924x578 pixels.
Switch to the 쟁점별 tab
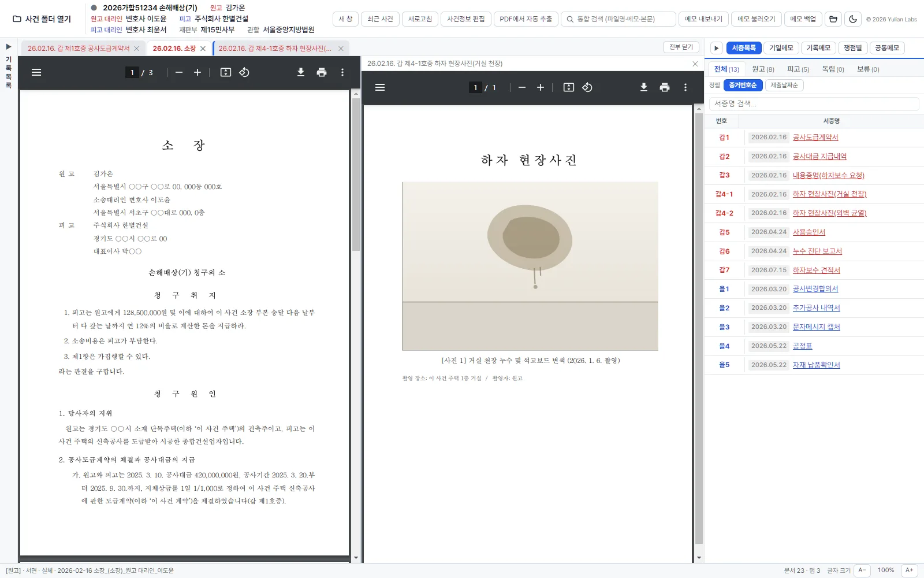[852, 48]
